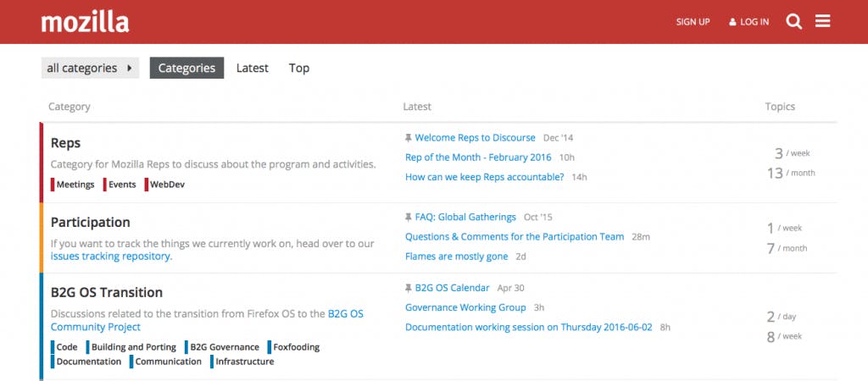Image resolution: width=868 pixels, height=381 pixels.
Task: Open the WebDev subcategory
Action: point(167,185)
